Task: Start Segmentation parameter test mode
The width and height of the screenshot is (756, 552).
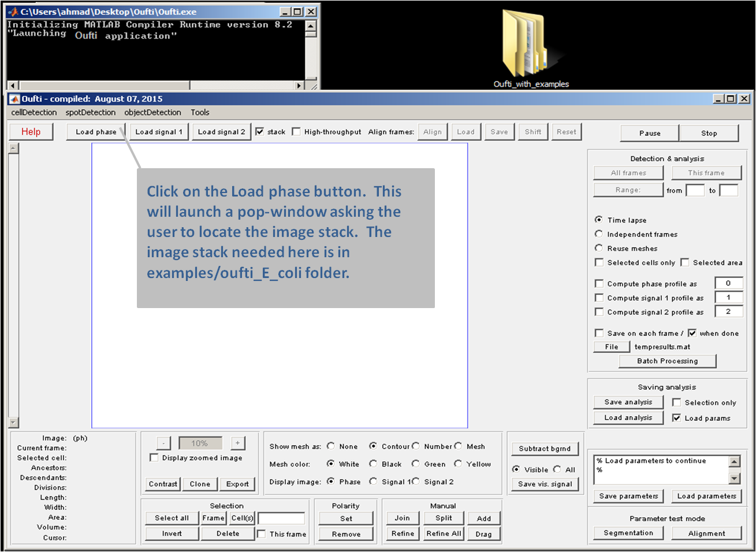Action: (628, 533)
